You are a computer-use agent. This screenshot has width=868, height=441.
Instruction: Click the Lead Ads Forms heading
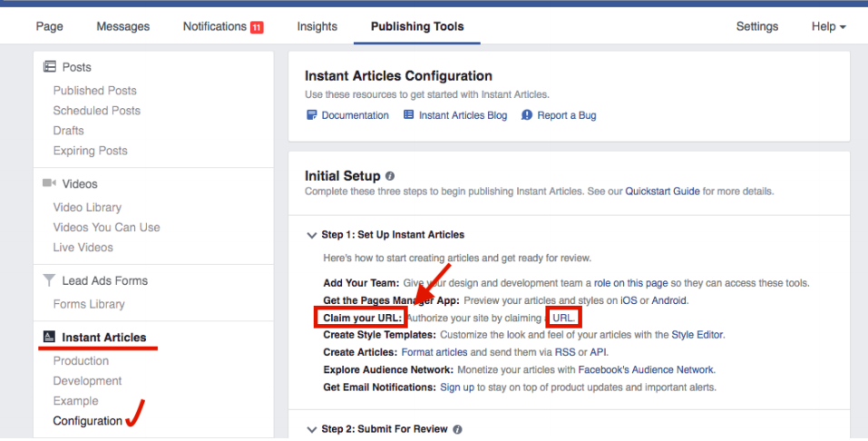(x=104, y=281)
